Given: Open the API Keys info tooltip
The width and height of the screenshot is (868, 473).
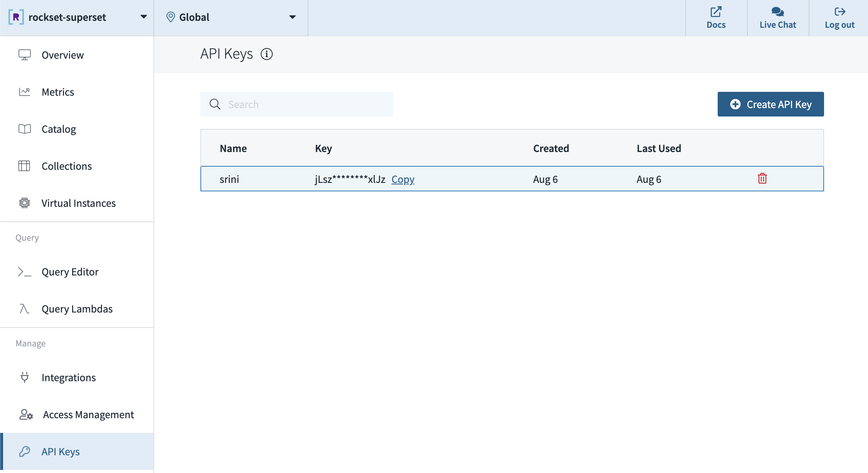Looking at the screenshot, I should pyautogui.click(x=267, y=54).
